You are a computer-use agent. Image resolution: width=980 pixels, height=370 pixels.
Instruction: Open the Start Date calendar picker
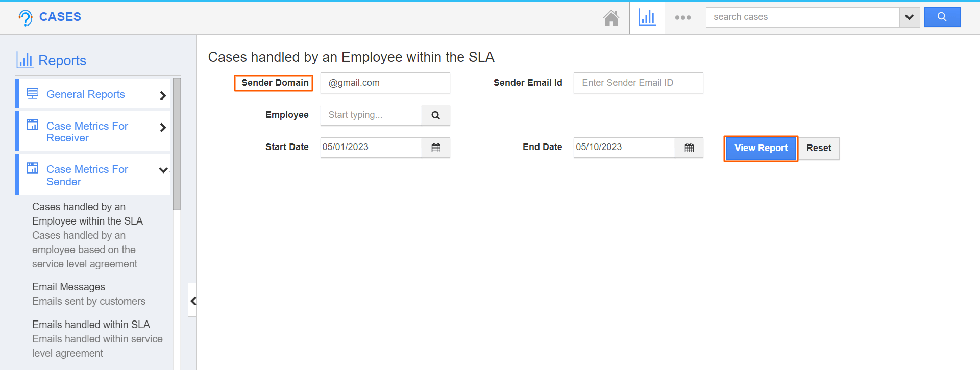coord(435,147)
